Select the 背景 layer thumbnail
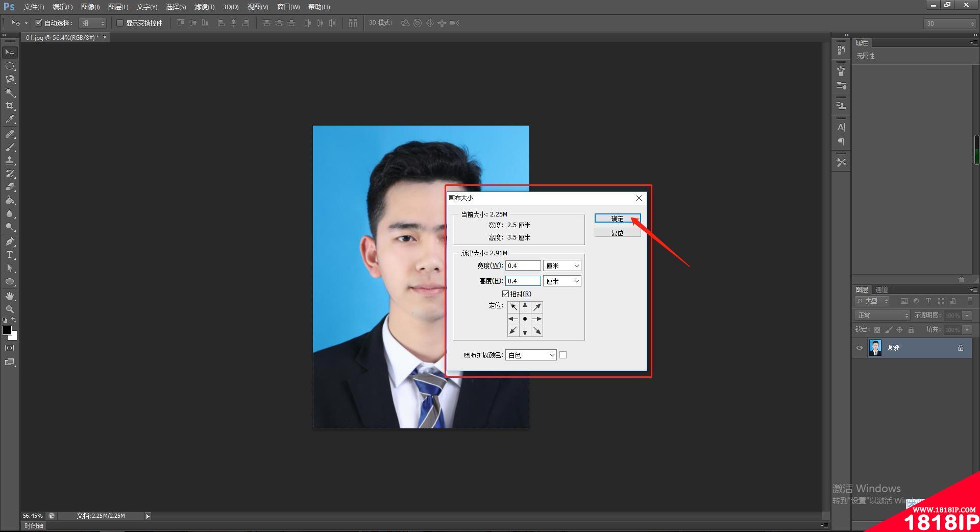 (x=875, y=348)
